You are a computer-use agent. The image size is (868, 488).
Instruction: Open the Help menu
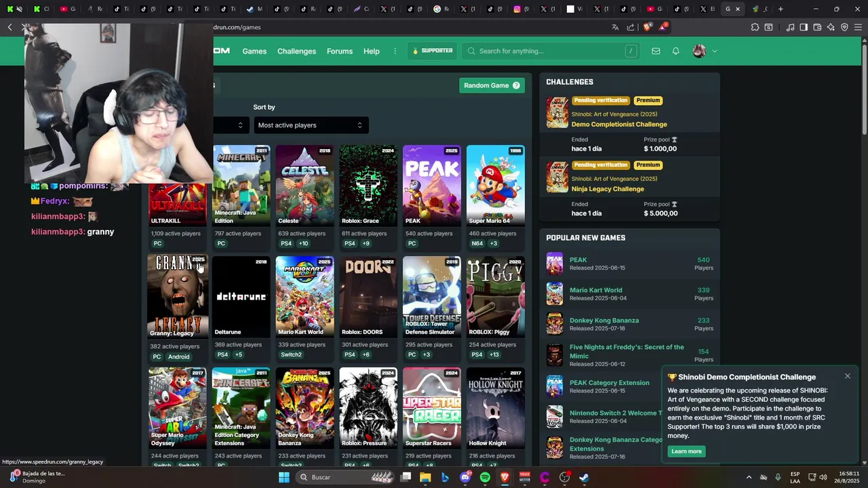coord(372,51)
